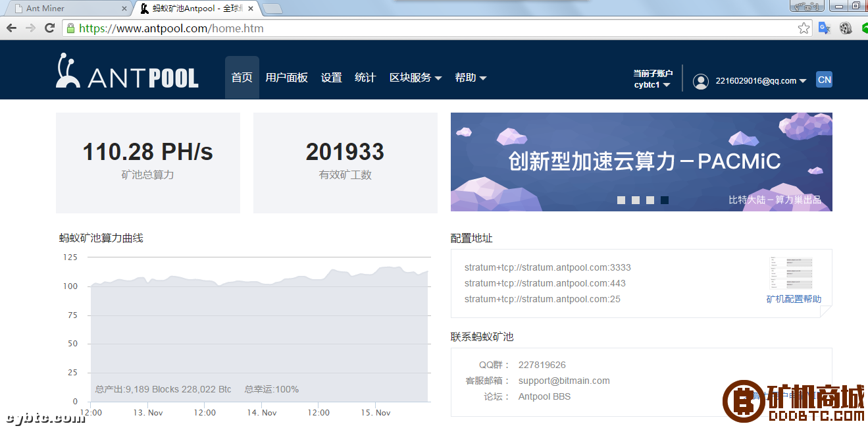Viewport: 868px width, 428px height.
Task: Close the 蚂蚁矿池Antpool tab
Action: tap(251, 9)
